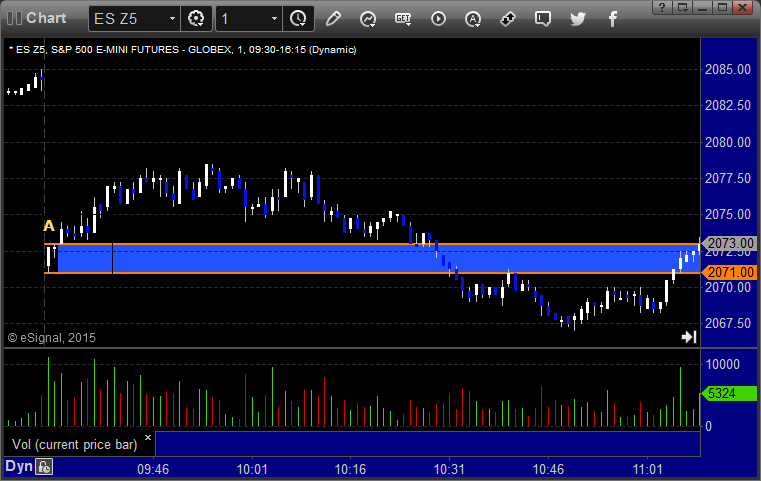Click the symbol link arrows icon
The width and height of the screenshot is (761, 481).
(508, 19)
